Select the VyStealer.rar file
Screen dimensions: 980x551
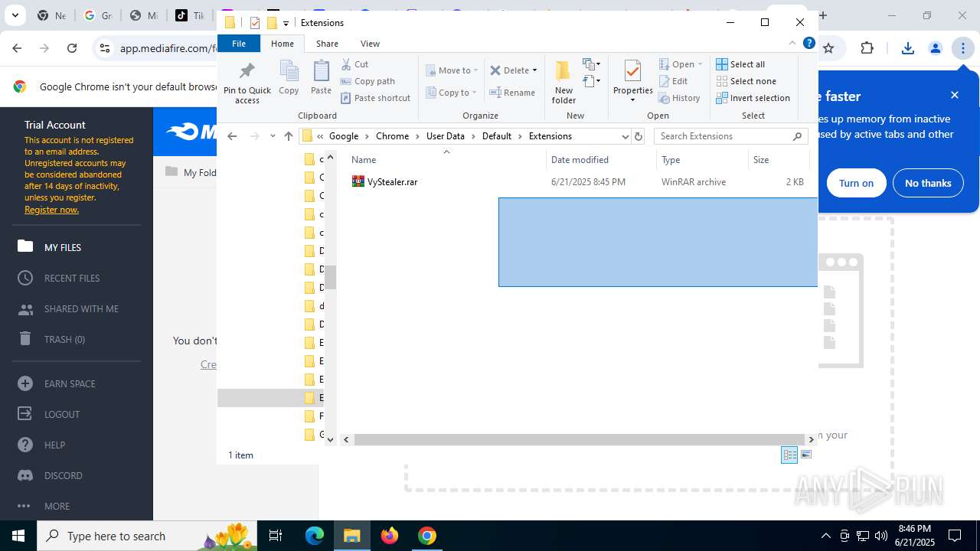(392, 182)
